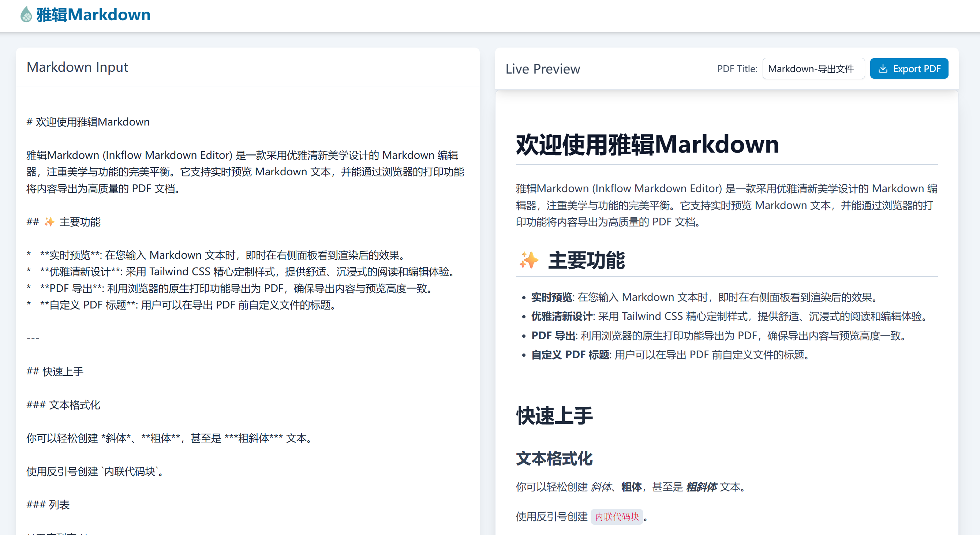Click the intro paragraph in the preview

(x=727, y=205)
